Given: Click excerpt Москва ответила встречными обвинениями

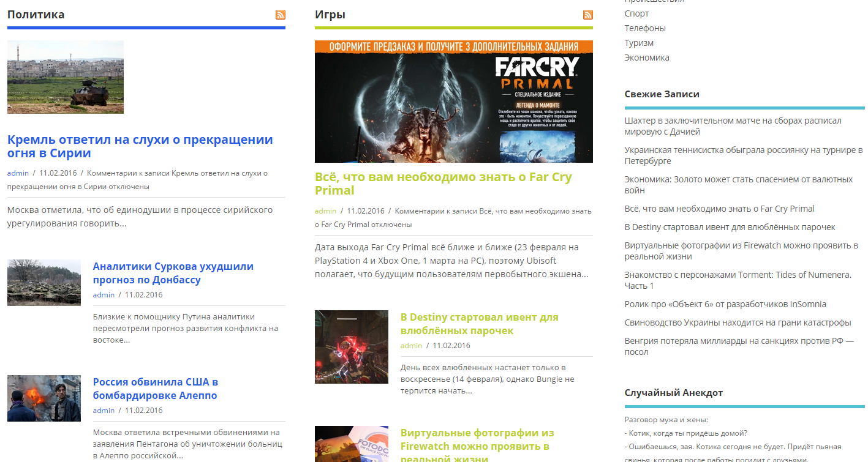Looking at the screenshot, I should tap(187, 444).
